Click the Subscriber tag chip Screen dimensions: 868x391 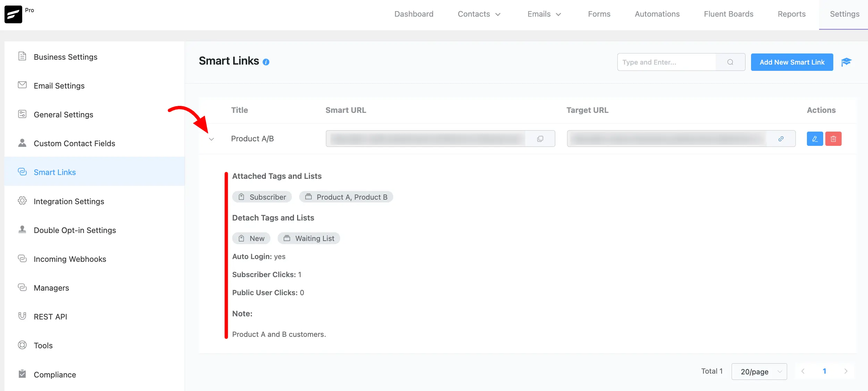(x=262, y=197)
